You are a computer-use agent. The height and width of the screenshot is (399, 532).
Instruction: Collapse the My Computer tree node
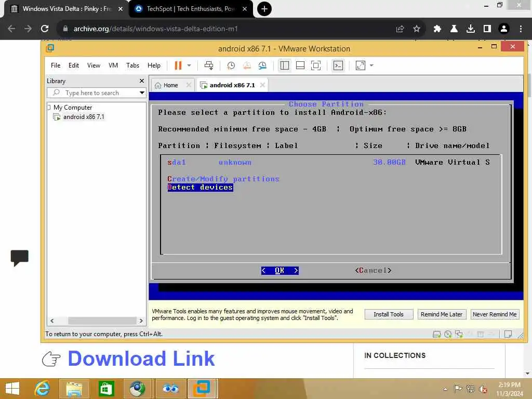point(49,107)
